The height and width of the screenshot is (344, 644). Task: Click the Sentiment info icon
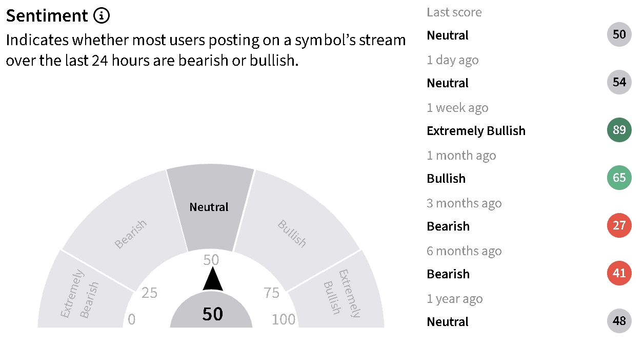coord(102,16)
